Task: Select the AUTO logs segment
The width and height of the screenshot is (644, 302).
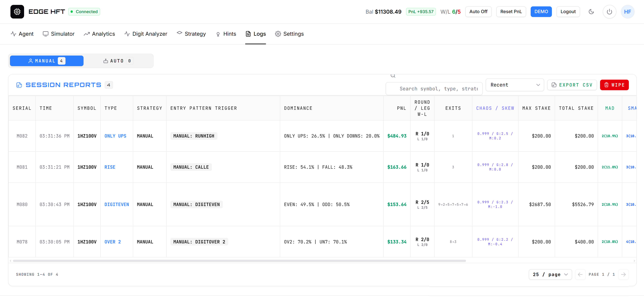Action: tap(118, 61)
